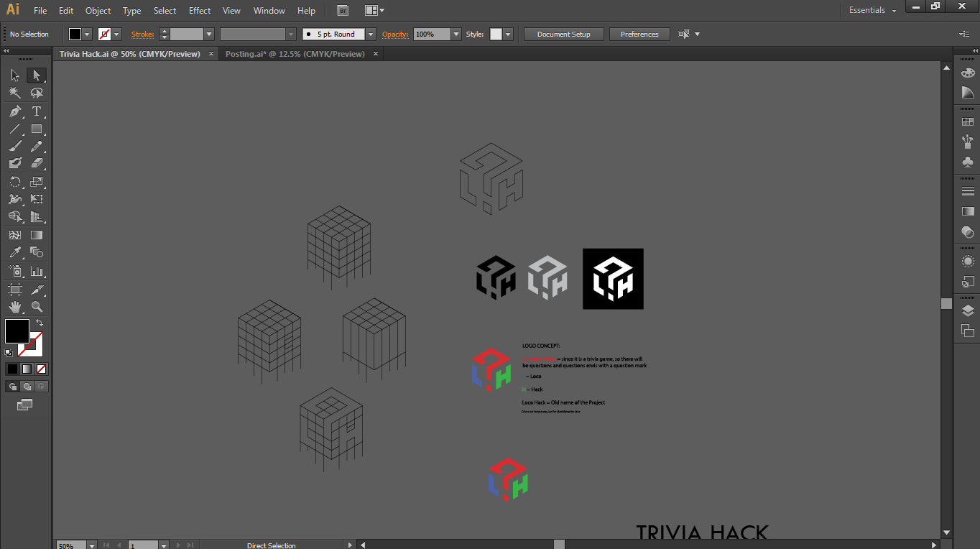Select the Mesh tool
This screenshot has height=549, width=980.
(14, 235)
